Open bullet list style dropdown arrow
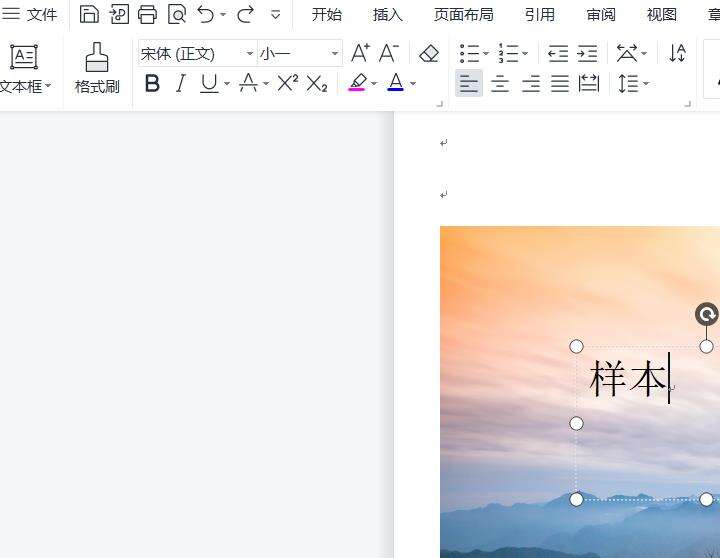This screenshot has height=558, width=720. tap(486, 54)
